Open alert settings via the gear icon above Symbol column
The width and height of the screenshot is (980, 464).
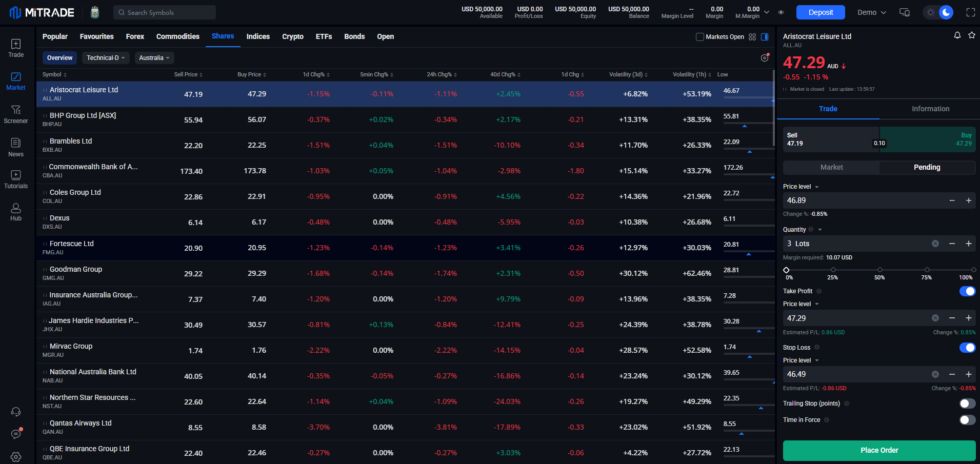coord(764,58)
